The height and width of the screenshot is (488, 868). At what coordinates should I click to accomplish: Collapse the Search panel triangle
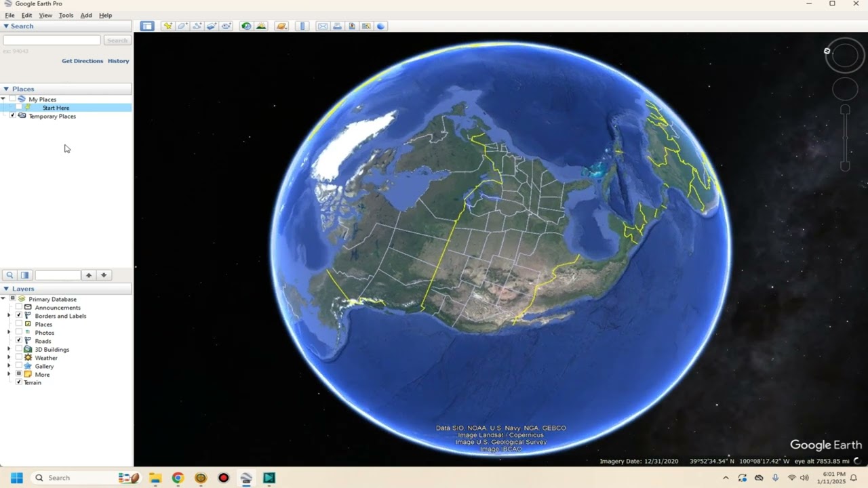6,26
